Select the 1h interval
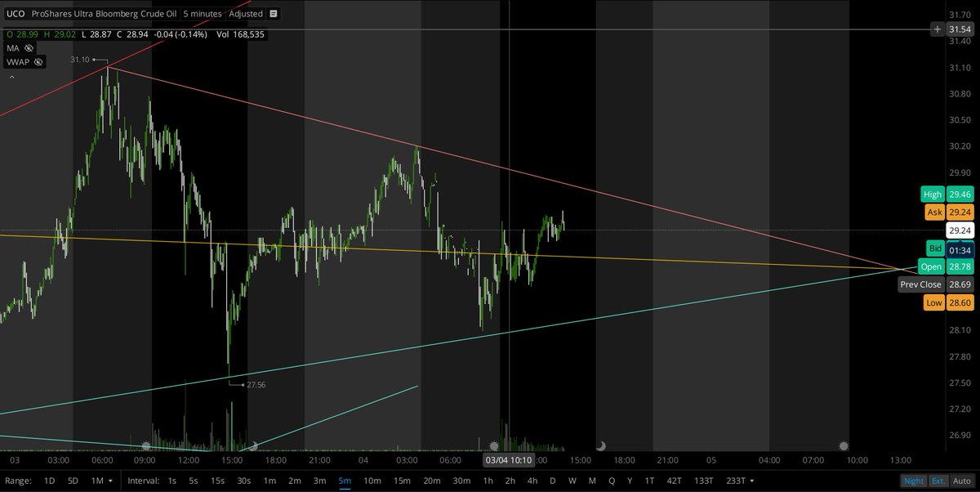 (x=488, y=481)
